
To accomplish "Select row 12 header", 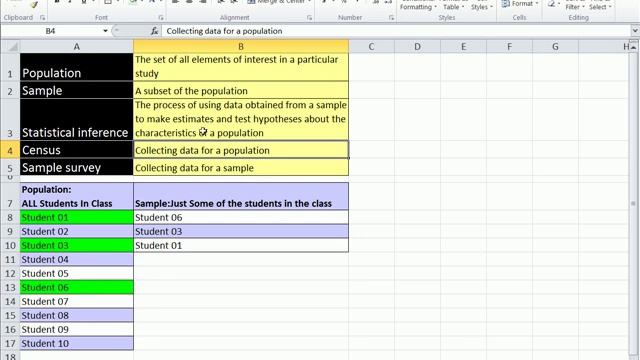I will point(10,273).
